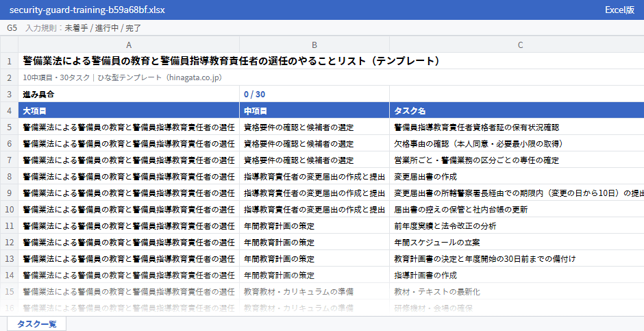Click the 大項目 column heading cell
The height and width of the screenshot is (331, 644).
tap(129, 110)
